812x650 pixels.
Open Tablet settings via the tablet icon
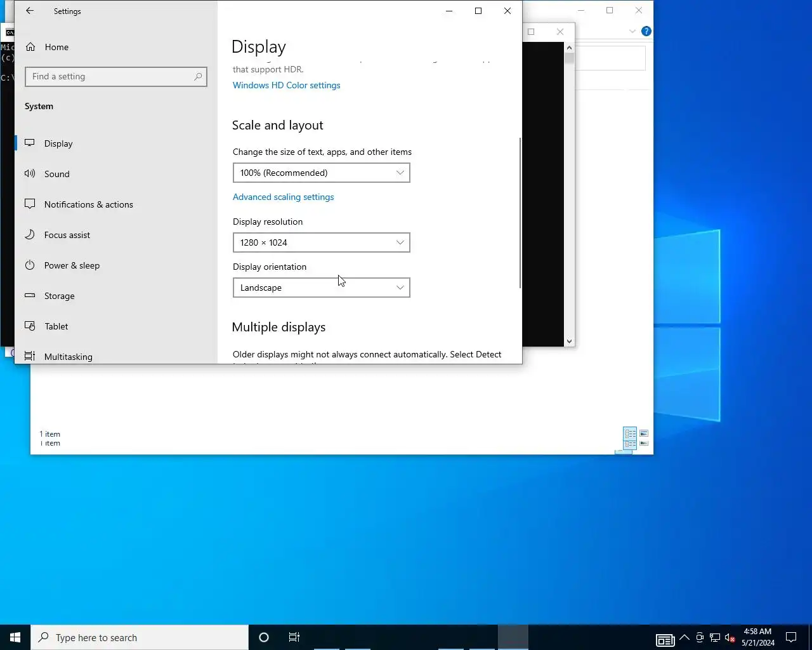coord(30,326)
